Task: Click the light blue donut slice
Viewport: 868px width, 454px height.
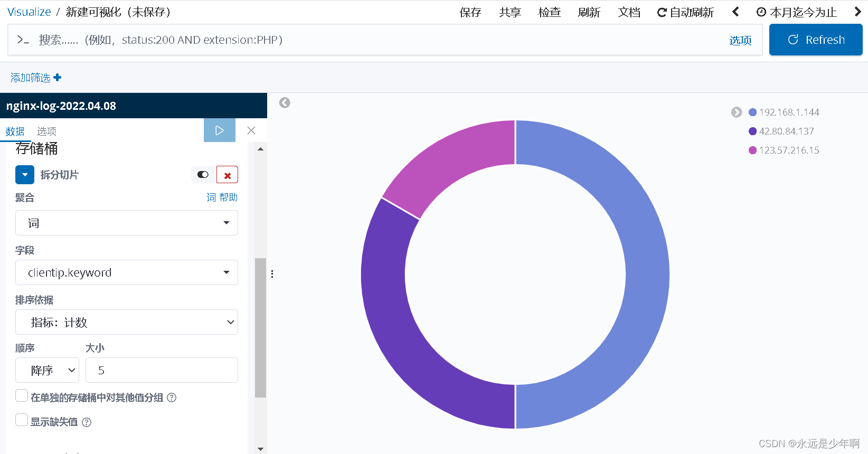Action: (648, 275)
